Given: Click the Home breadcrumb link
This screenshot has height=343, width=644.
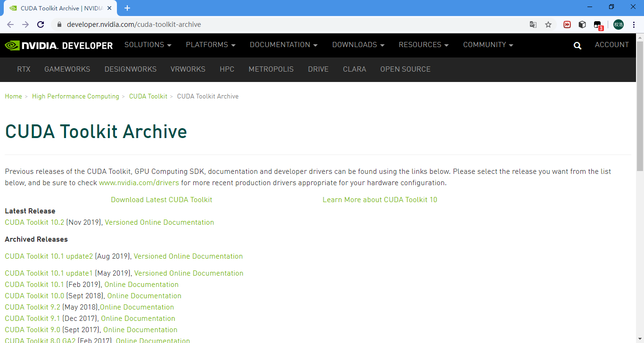Looking at the screenshot, I should click(x=13, y=96).
